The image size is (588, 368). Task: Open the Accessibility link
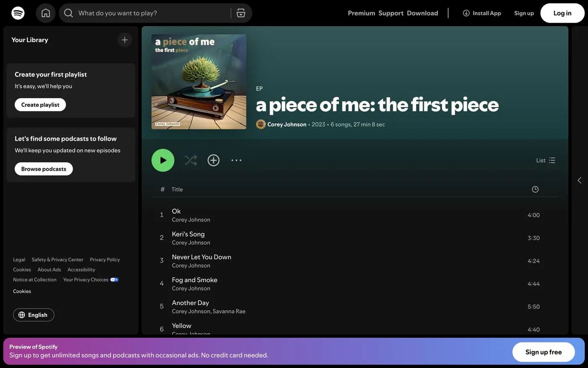pyautogui.click(x=81, y=270)
